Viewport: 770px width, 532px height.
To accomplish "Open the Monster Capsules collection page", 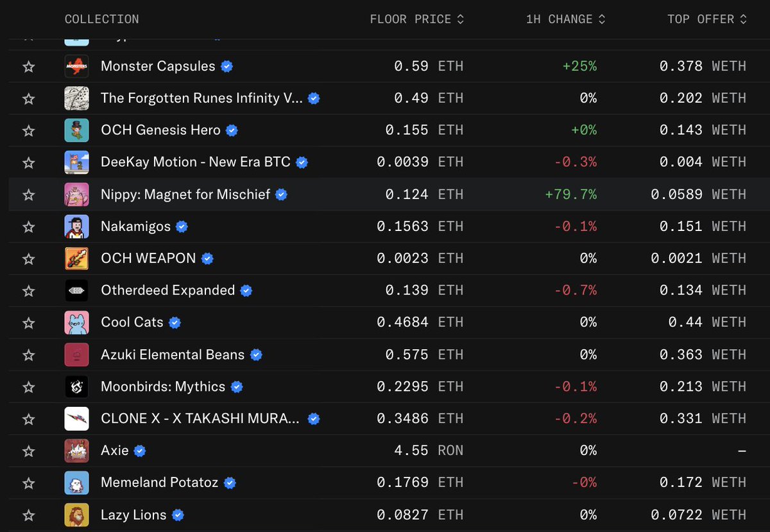I will click(158, 66).
